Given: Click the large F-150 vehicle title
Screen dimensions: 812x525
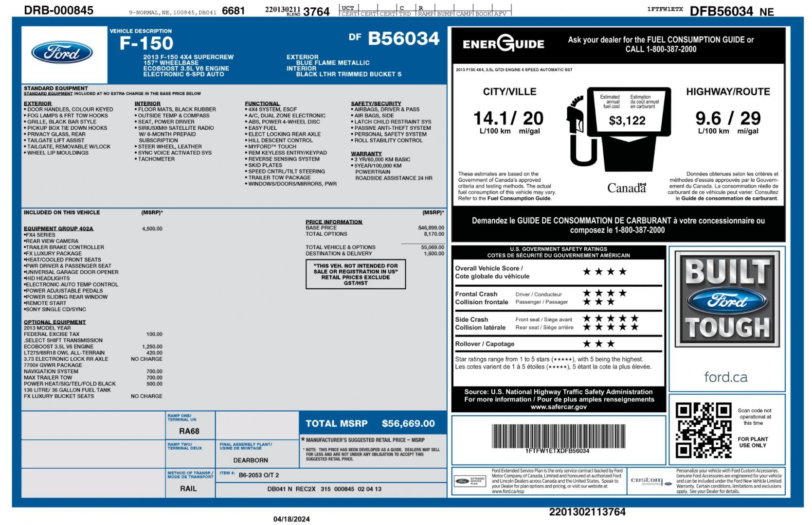Looking at the screenshot, I should (x=146, y=43).
